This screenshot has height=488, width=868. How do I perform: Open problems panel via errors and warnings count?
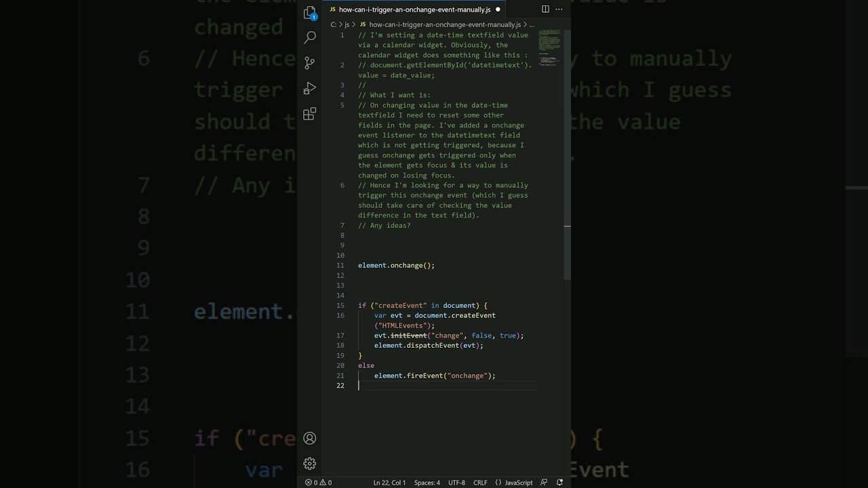coord(318,483)
